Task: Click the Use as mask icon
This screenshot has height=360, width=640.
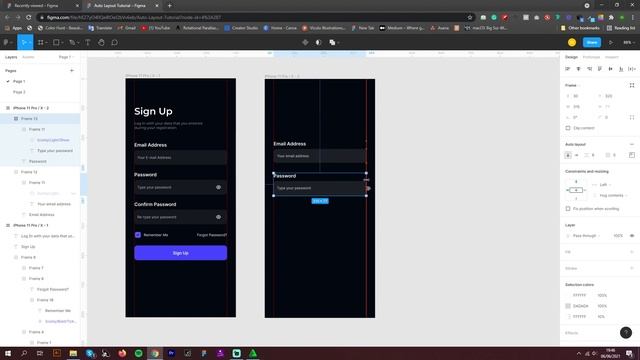Action: point(318,42)
